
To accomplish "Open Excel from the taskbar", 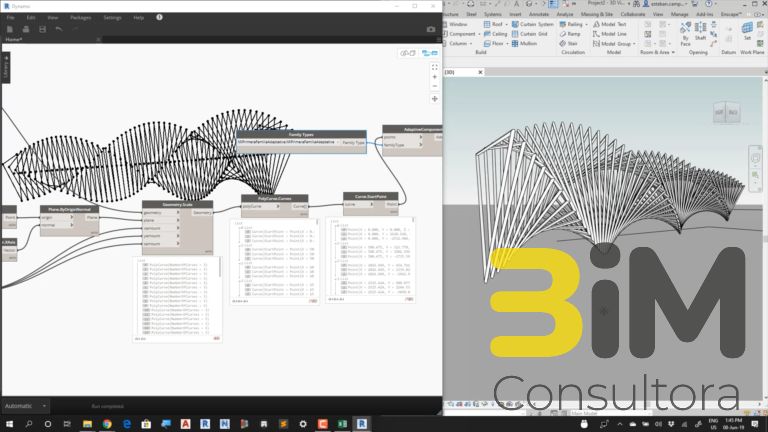I will [342, 424].
